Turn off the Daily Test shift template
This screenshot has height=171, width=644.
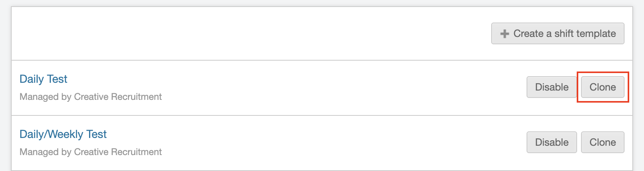tap(551, 87)
